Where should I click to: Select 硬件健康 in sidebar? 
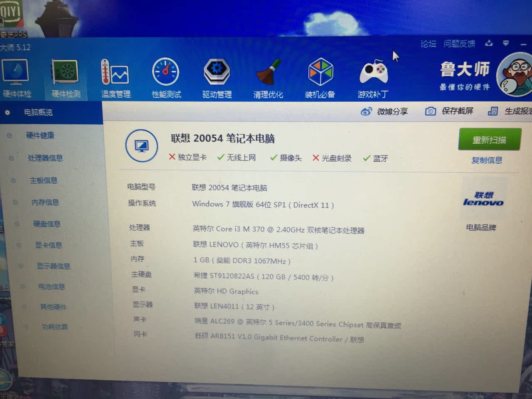40,135
